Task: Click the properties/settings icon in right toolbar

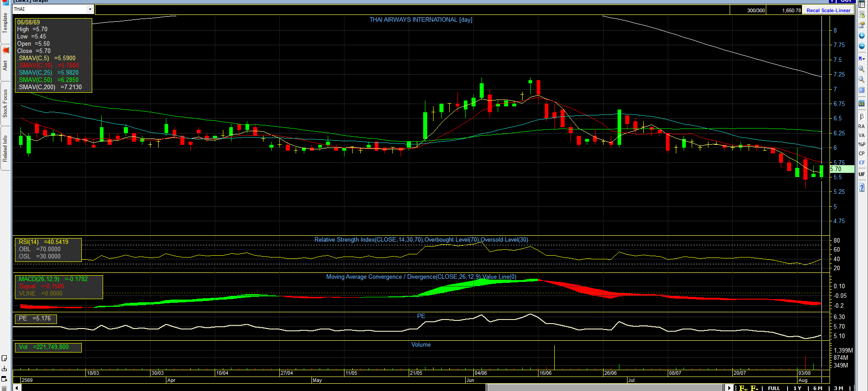Action: click(x=862, y=25)
